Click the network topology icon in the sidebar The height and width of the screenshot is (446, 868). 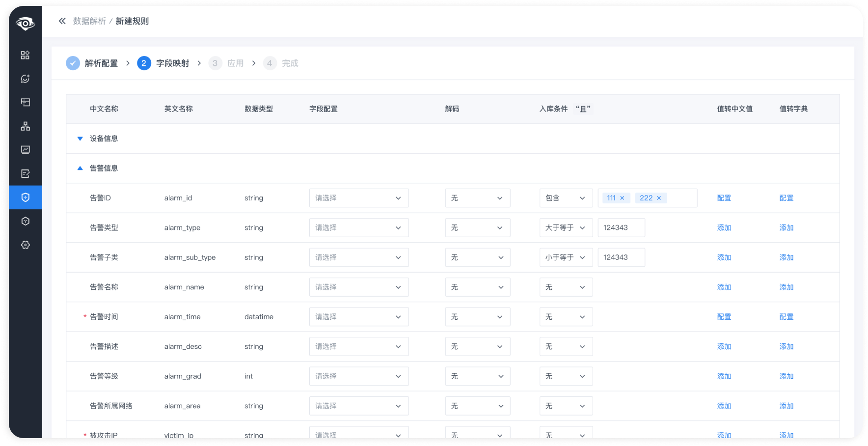tap(25, 126)
